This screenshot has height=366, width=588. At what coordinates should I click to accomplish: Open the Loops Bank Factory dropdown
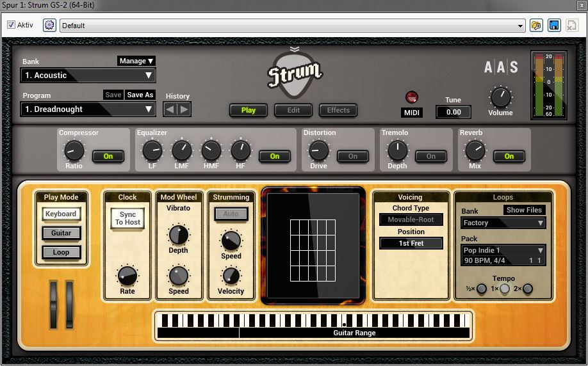click(x=503, y=223)
